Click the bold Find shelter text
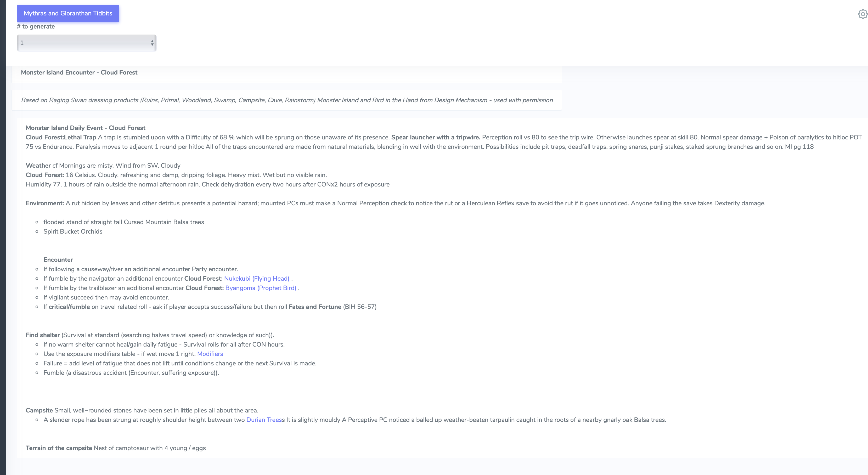This screenshot has width=868, height=475. tap(42, 335)
